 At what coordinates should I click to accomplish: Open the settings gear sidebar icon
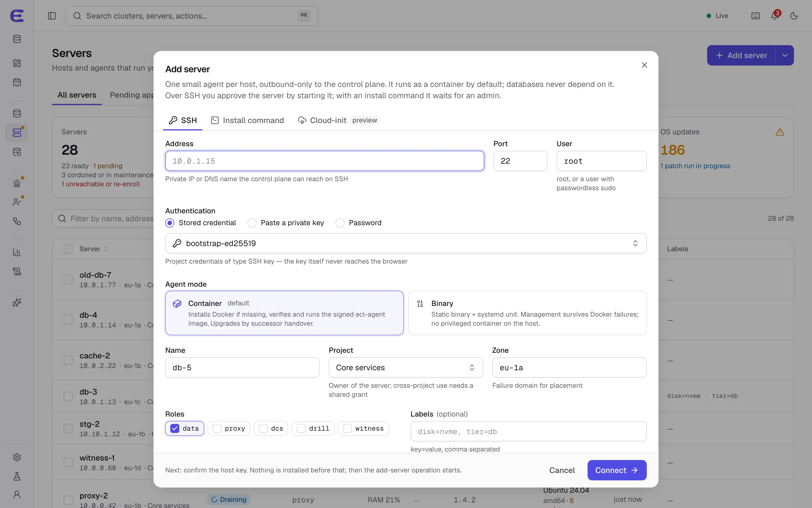17,457
